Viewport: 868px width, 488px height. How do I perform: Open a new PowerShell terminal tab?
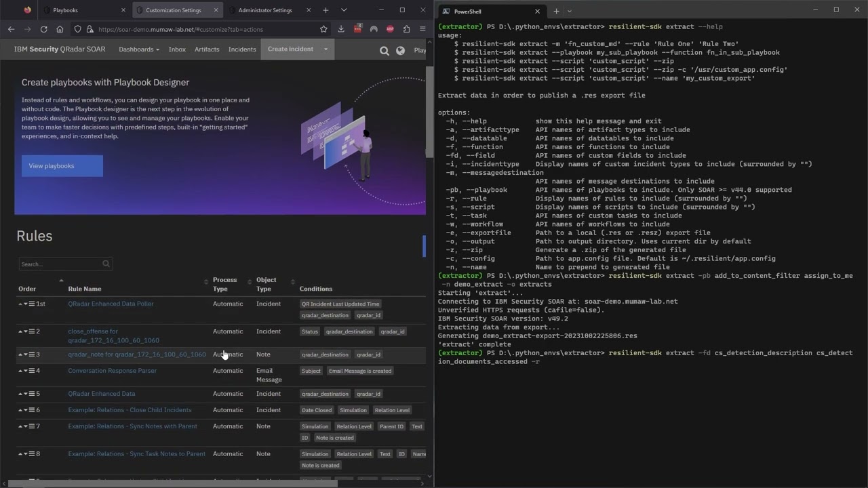pyautogui.click(x=556, y=11)
